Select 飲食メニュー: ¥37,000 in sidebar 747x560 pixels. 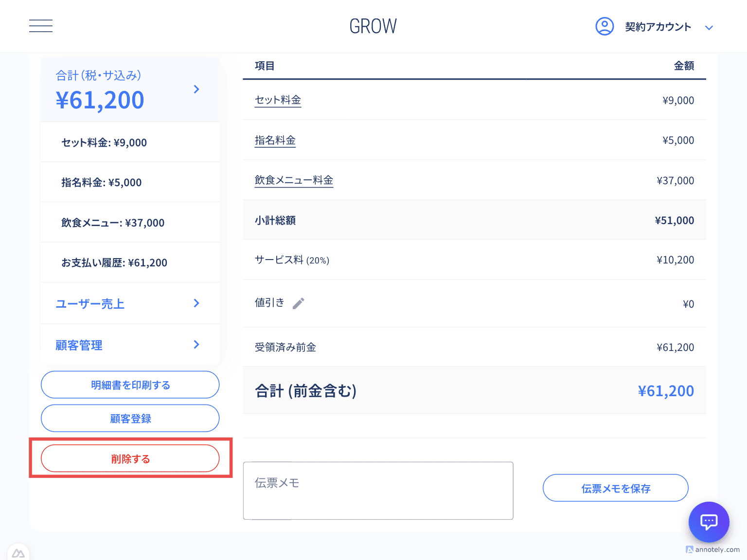pyautogui.click(x=113, y=223)
